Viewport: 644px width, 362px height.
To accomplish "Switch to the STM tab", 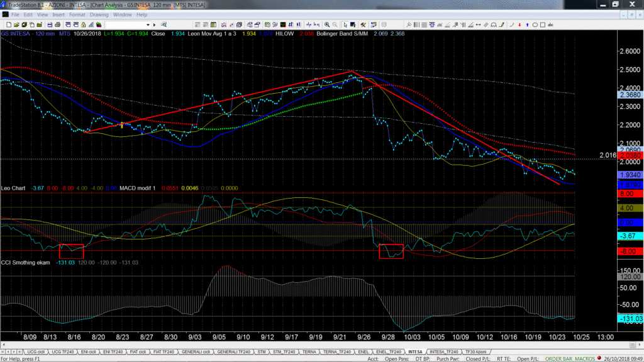I will [x=262, y=352].
